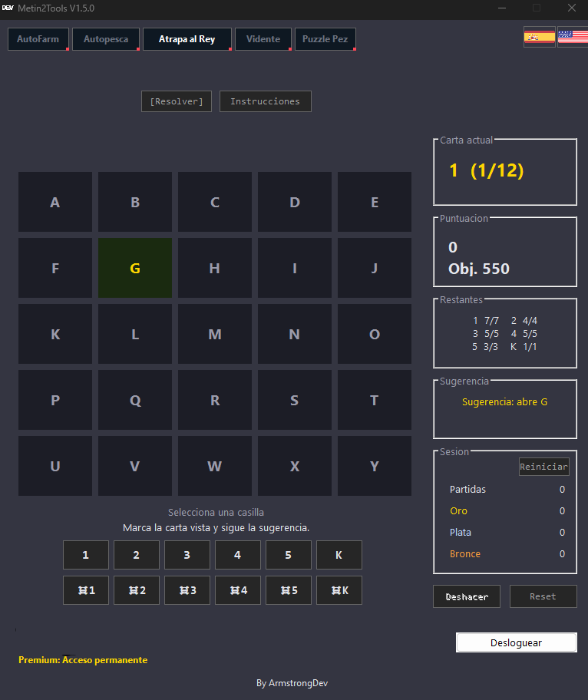Select grid tile S
588x700 pixels.
pyautogui.click(x=295, y=400)
